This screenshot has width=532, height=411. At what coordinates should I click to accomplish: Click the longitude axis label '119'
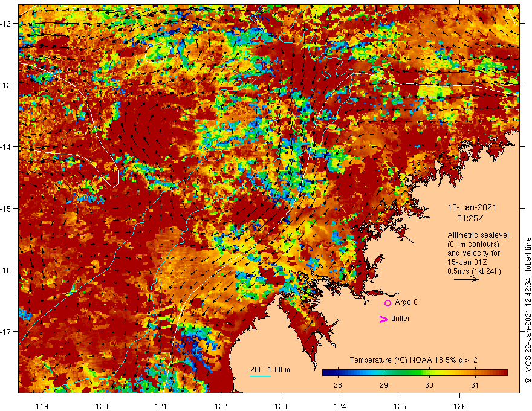coord(42,406)
